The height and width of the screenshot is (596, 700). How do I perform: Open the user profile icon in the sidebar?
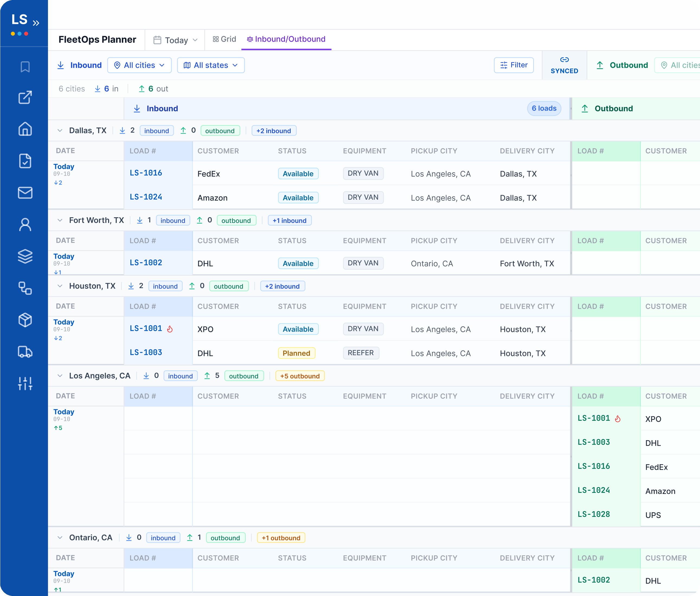25,224
